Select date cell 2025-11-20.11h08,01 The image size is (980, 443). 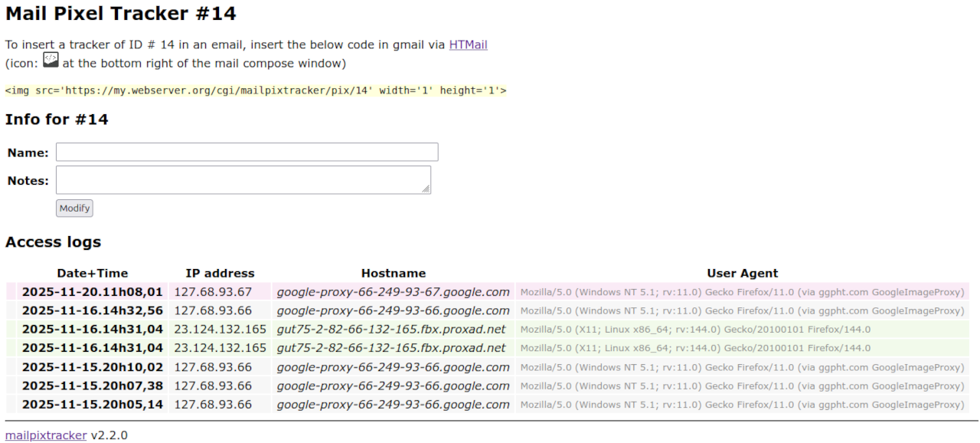(x=93, y=292)
